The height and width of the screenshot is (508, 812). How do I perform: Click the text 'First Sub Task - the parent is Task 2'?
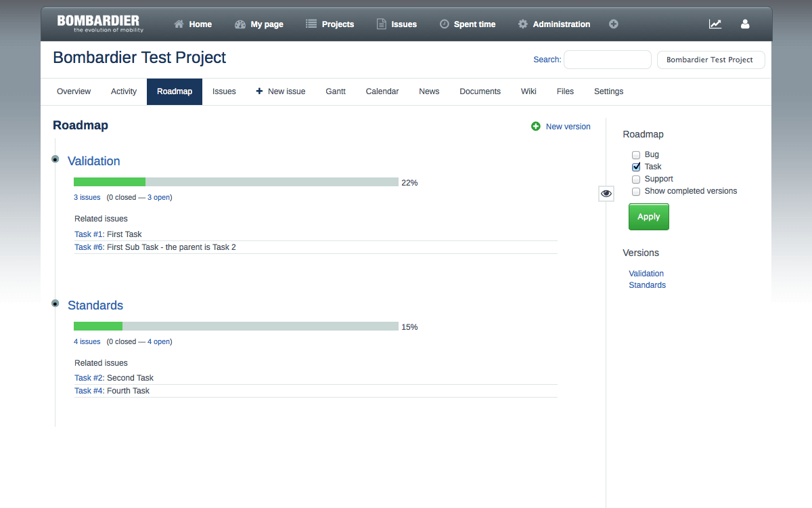tap(172, 247)
